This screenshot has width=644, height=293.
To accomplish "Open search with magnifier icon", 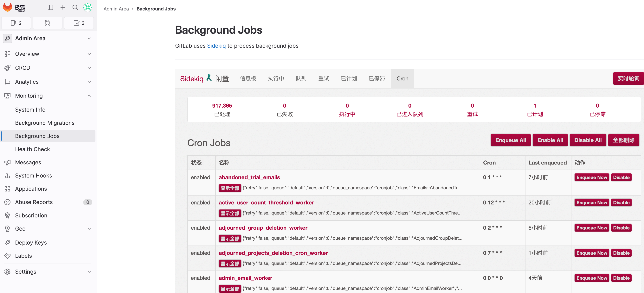I will pos(75,8).
